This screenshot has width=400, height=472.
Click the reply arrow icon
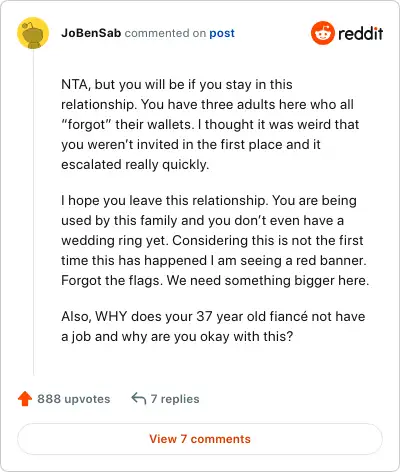point(139,398)
